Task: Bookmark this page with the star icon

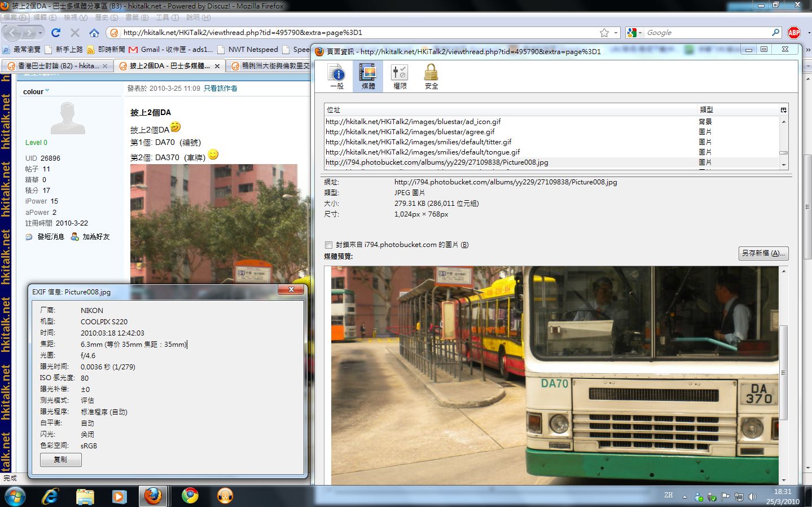Action: tap(604, 33)
